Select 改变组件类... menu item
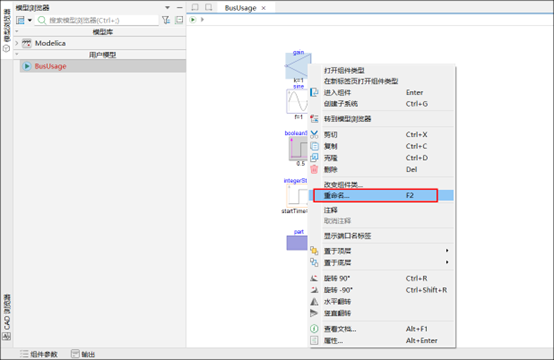This screenshot has height=360, width=554. (x=382, y=185)
